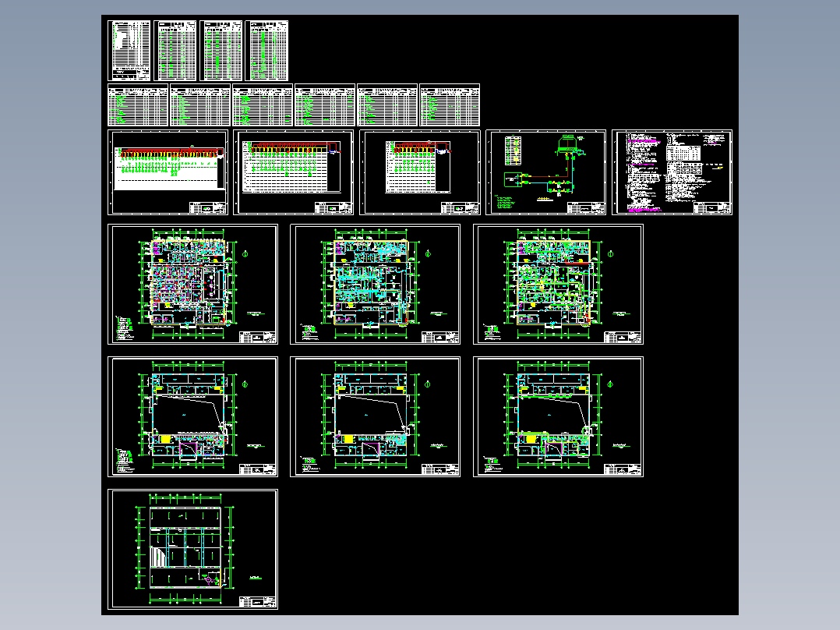Open the design notes sheet with magenta text

[x=672, y=172]
